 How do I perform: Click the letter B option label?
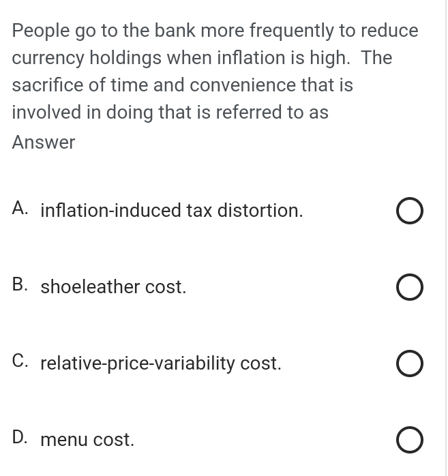20,285
